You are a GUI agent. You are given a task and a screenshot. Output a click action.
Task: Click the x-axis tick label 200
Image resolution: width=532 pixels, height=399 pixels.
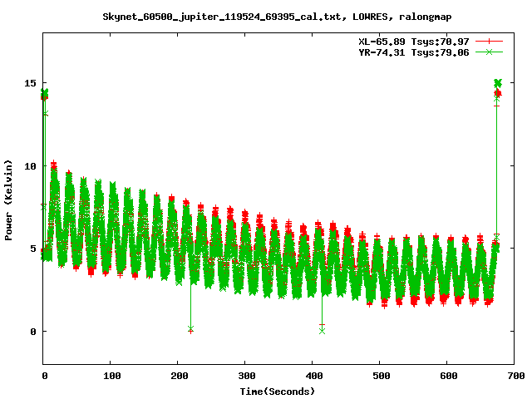pos(180,376)
